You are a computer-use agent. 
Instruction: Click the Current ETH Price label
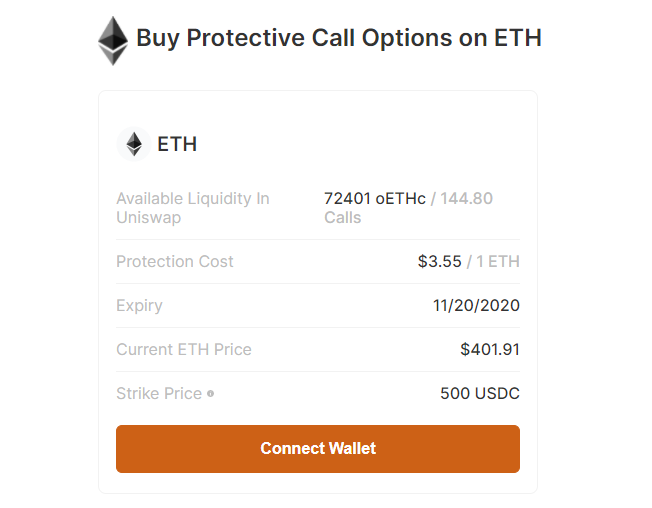(184, 350)
